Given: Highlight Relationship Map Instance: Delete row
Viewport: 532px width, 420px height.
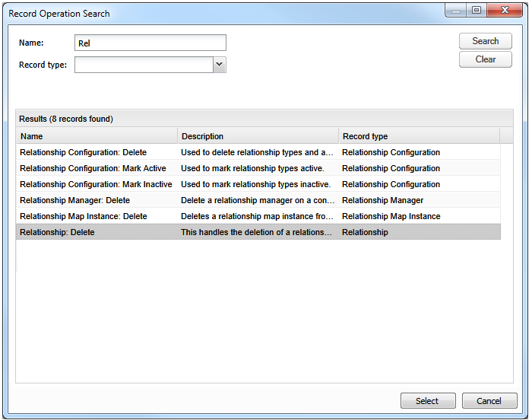Looking at the screenshot, I should point(258,216).
